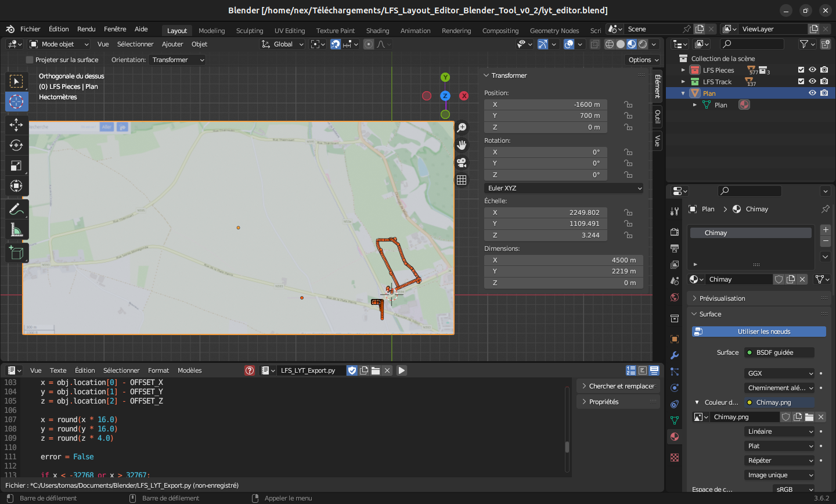Open the World properties tab

click(x=675, y=297)
